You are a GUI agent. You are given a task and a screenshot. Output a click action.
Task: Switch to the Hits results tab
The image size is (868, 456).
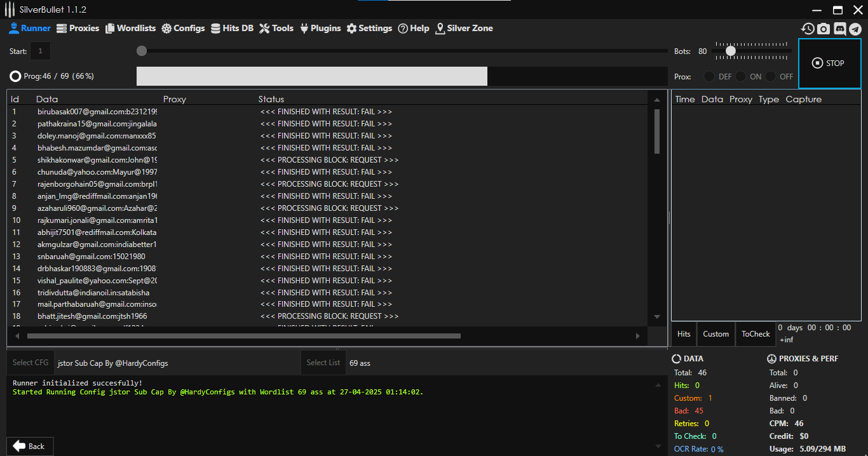pyautogui.click(x=684, y=334)
